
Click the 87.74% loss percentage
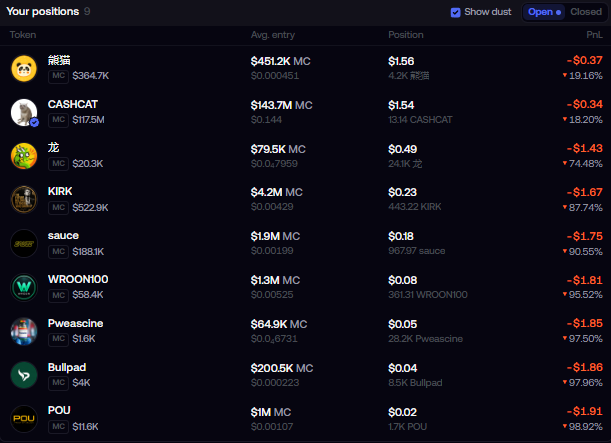(x=583, y=207)
